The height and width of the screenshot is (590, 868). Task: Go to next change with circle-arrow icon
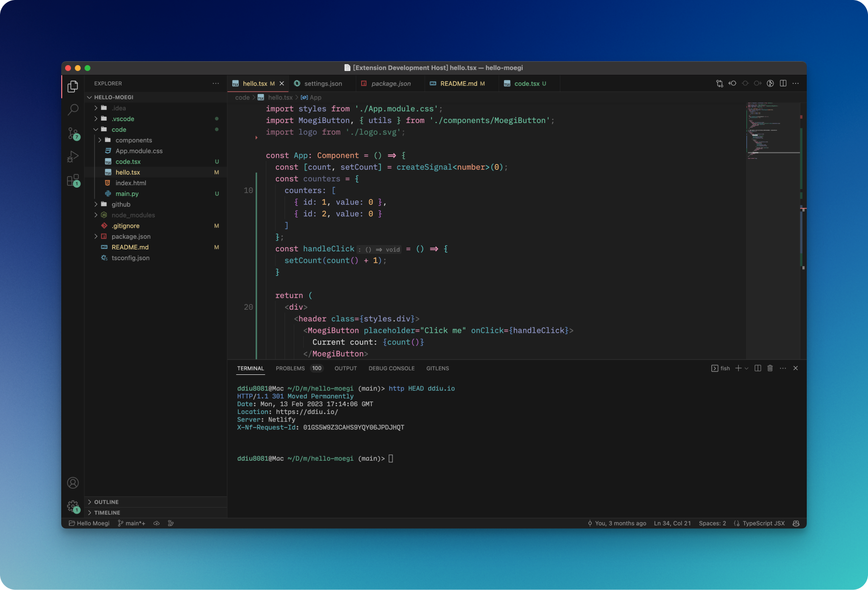pos(758,83)
